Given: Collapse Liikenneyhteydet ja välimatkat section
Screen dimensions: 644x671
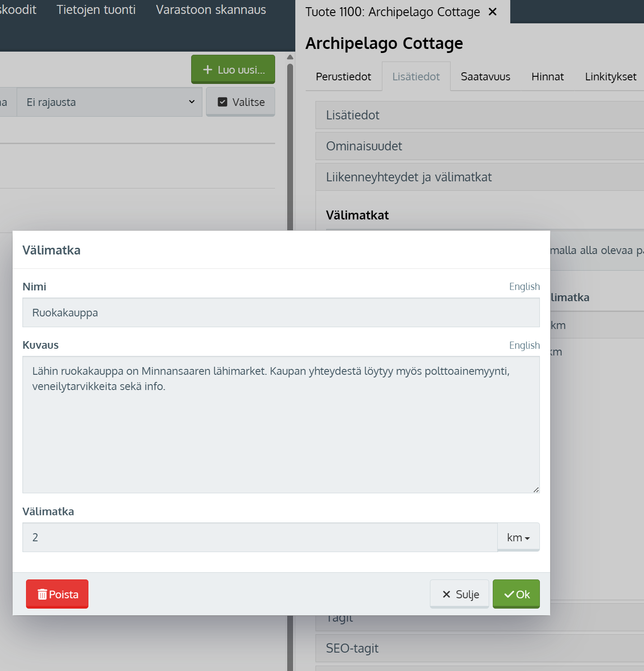Looking at the screenshot, I should pyautogui.click(x=480, y=177).
